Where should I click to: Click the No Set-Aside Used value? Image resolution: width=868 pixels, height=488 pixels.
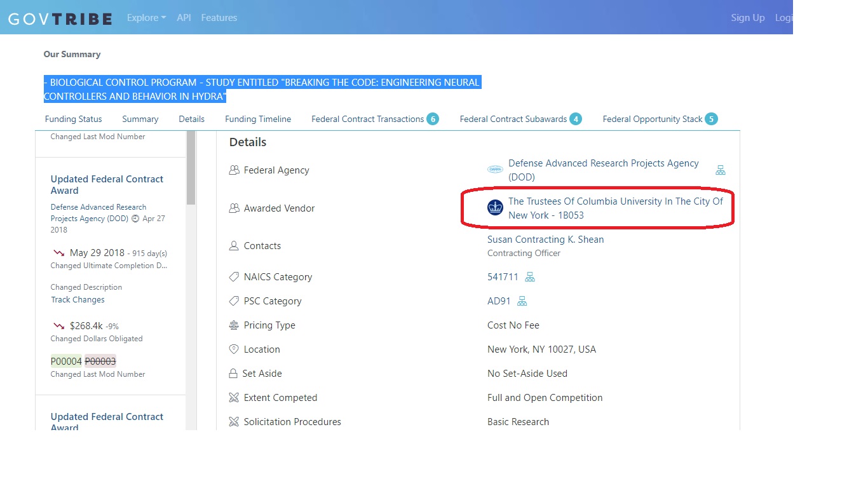point(527,374)
